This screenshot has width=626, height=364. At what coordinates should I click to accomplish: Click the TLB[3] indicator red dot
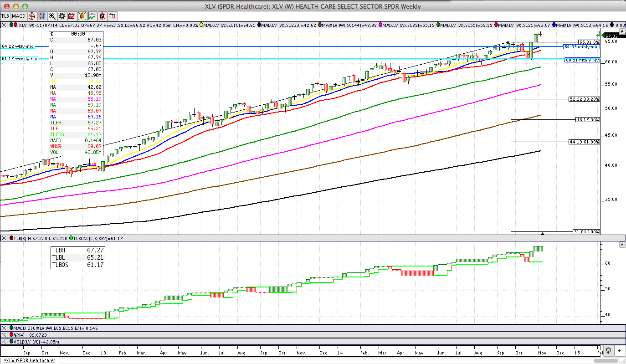pos(11,238)
